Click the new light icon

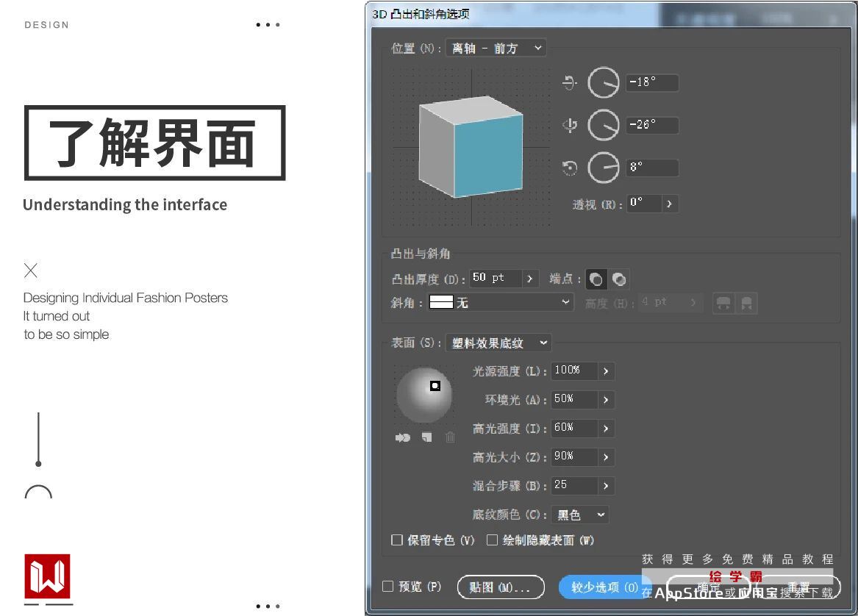click(427, 437)
